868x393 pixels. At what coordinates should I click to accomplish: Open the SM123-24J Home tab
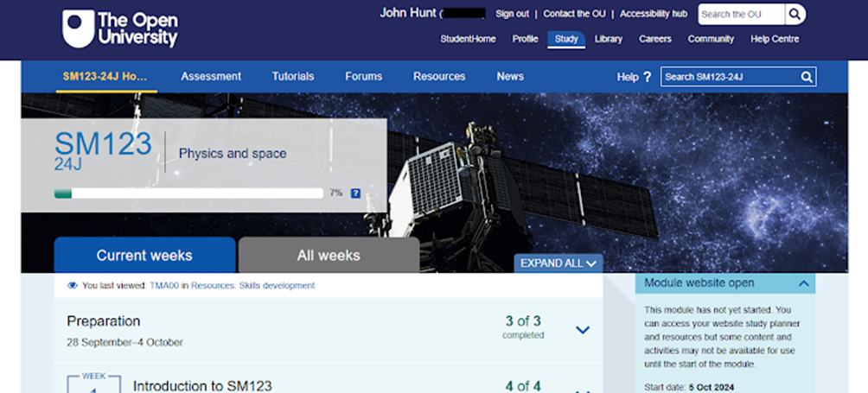click(105, 76)
